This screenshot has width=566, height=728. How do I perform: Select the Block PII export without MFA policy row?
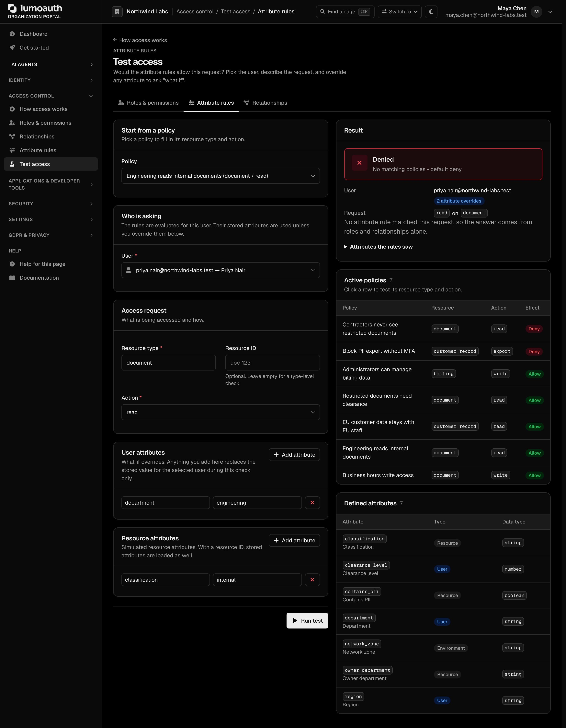(443, 351)
